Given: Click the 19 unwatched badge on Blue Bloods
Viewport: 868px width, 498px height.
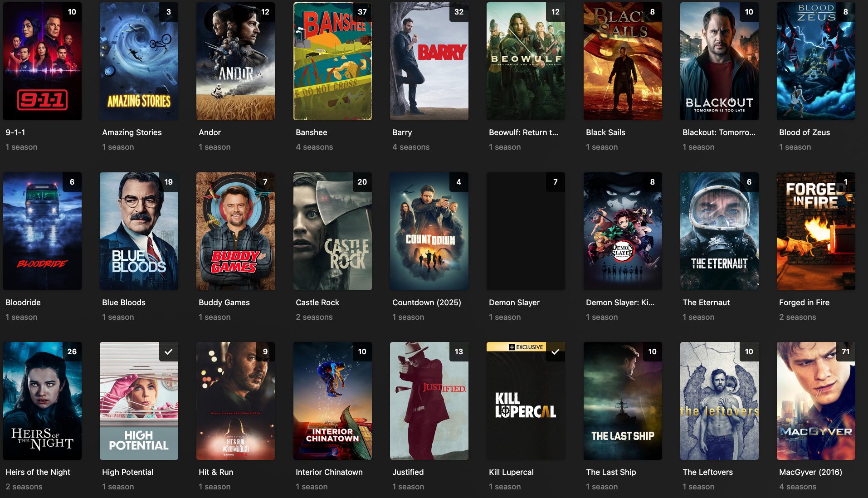Looking at the screenshot, I should click(169, 182).
